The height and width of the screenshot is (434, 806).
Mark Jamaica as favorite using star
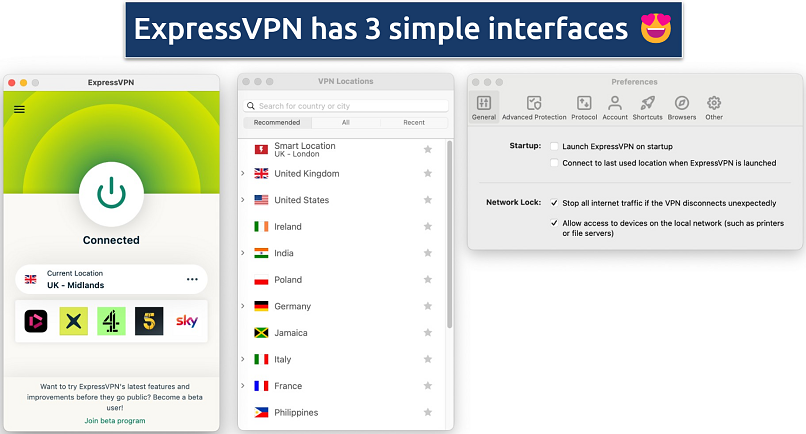point(427,333)
